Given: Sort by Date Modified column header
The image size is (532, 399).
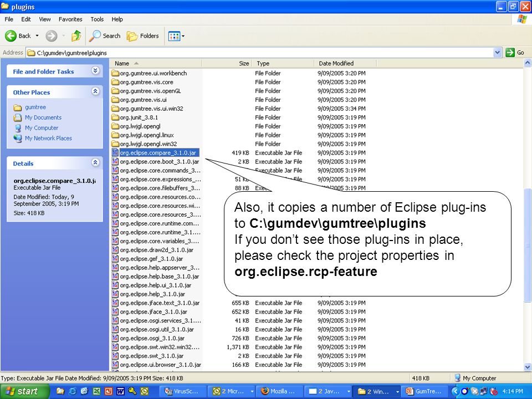Looking at the screenshot, I should coord(345,63).
